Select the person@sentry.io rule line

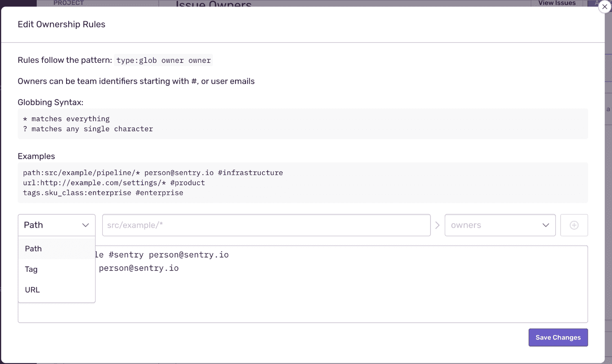coord(138,268)
